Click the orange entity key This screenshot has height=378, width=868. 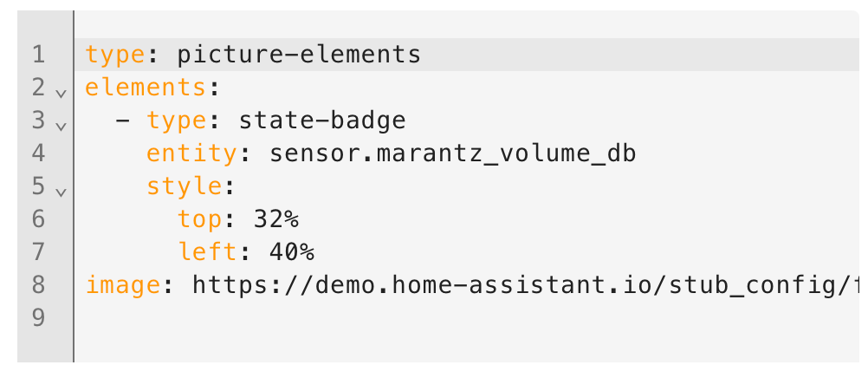[191, 153]
